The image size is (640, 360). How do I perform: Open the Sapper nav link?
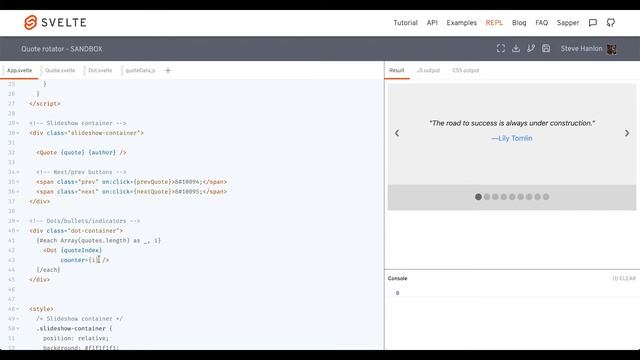568,23
